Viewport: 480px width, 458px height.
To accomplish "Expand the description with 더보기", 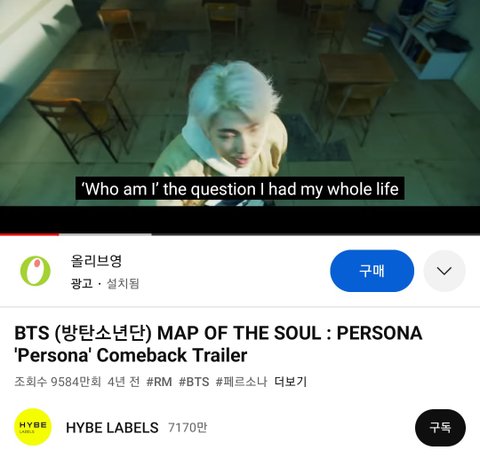I will coord(290,382).
